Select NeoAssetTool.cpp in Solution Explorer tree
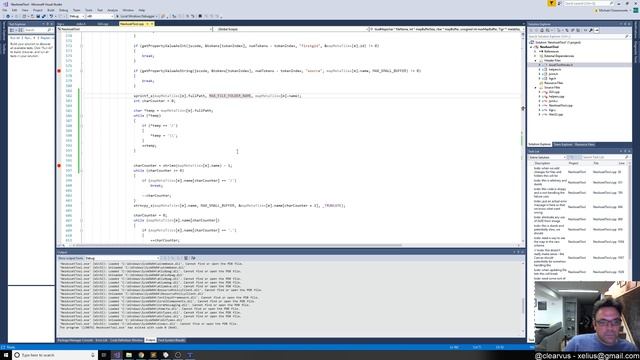Viewport: 640px width, 360px height. (560, 105)
